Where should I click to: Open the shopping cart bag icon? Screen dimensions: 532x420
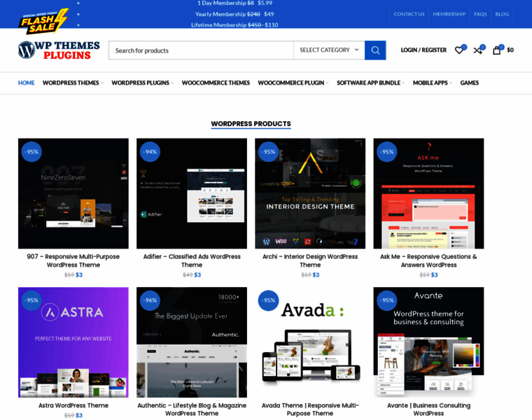coord(497,50)
